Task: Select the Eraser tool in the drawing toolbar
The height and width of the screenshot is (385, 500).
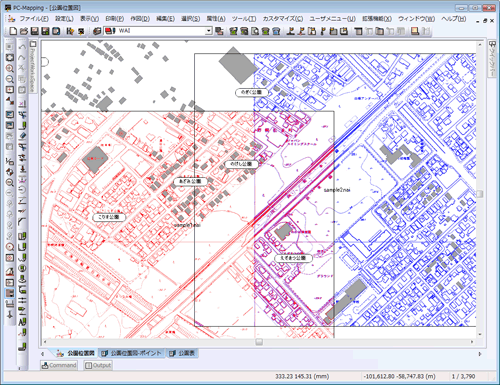Action: coord(22,136)
